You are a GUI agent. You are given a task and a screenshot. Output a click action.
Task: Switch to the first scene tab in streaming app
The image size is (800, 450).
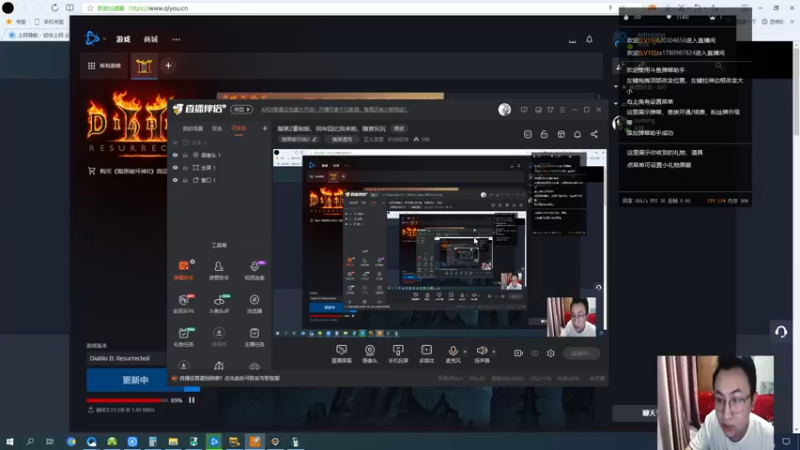[193, 129]
